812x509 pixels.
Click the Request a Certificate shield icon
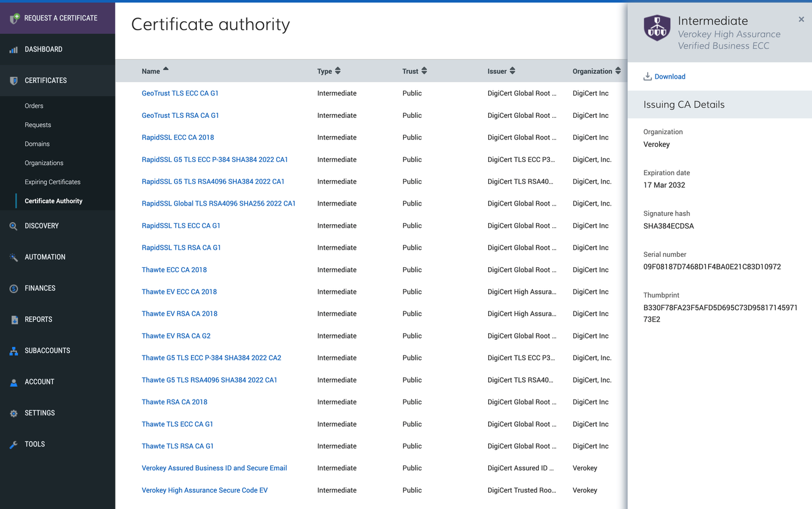click(x=13, y=18)
